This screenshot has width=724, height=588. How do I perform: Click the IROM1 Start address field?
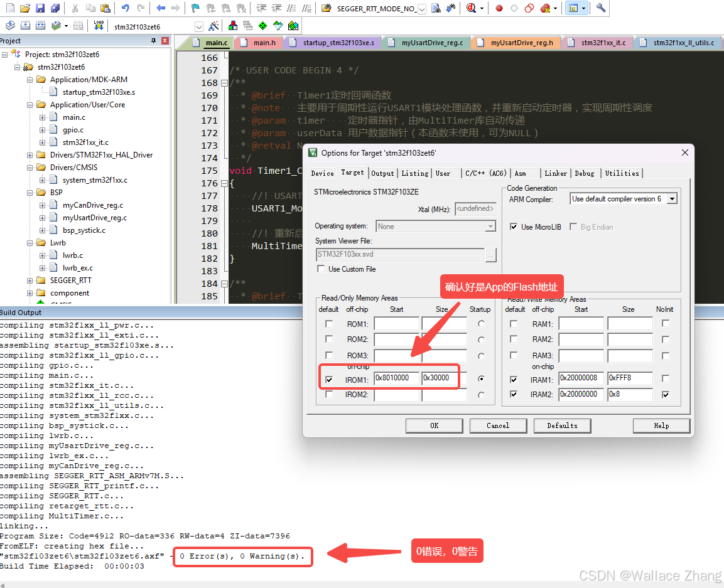(397, 378)
